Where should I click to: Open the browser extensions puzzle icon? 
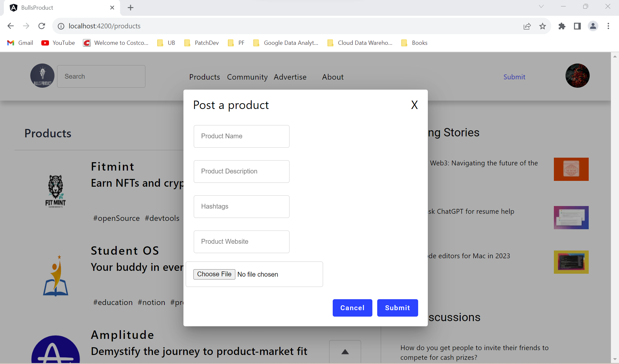click(562, 26)
